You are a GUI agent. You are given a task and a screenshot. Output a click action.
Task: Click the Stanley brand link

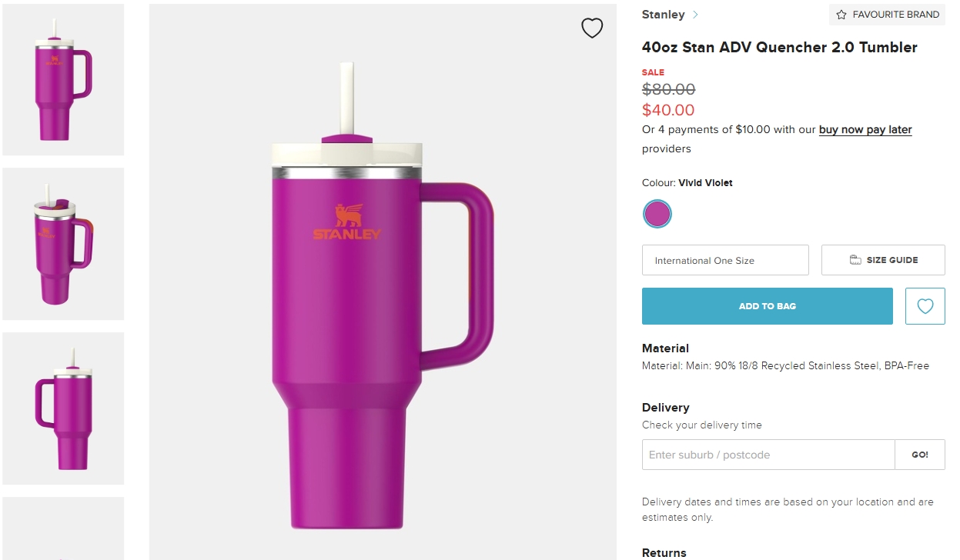point(663,15)
